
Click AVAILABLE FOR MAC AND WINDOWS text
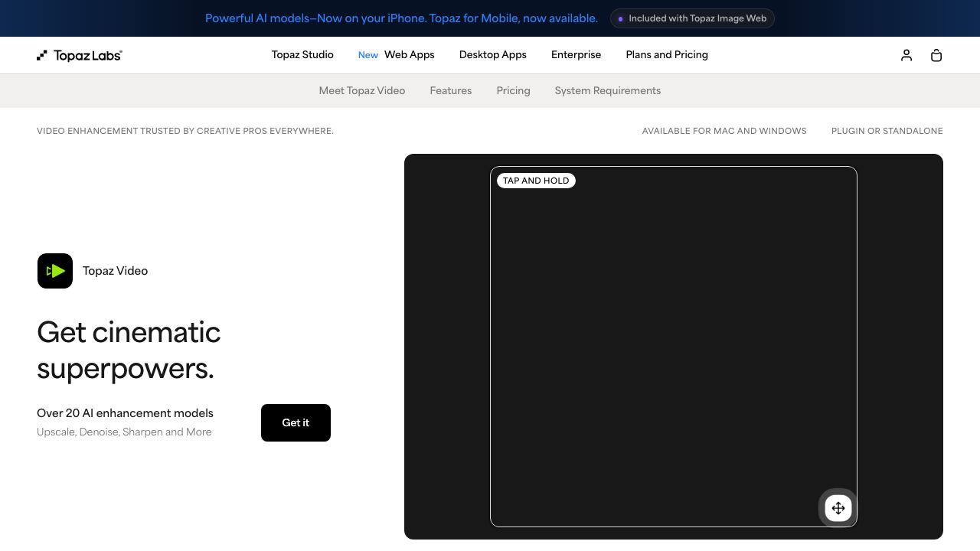pos(724,131)
